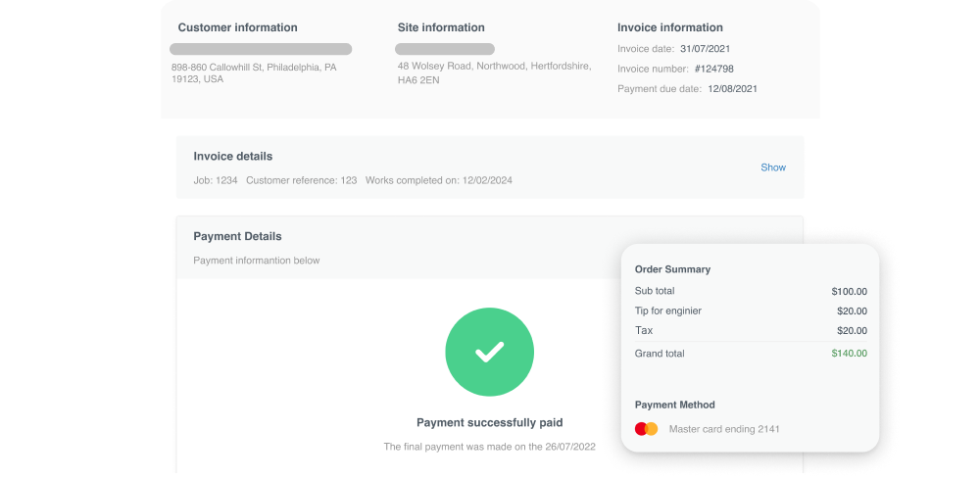Image resolution: width=980 pixels, height=478 pixels.
Task: Select Master card ending 2141 text
Action: pos(723,429)
